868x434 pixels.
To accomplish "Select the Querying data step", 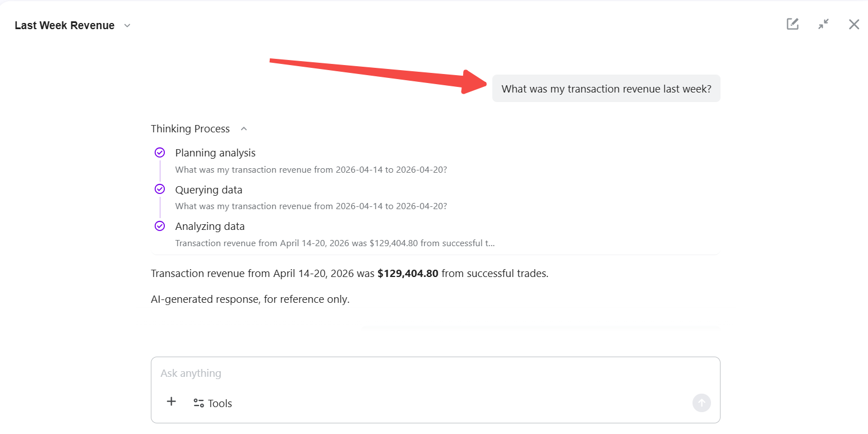I will (x=209, y=190).
